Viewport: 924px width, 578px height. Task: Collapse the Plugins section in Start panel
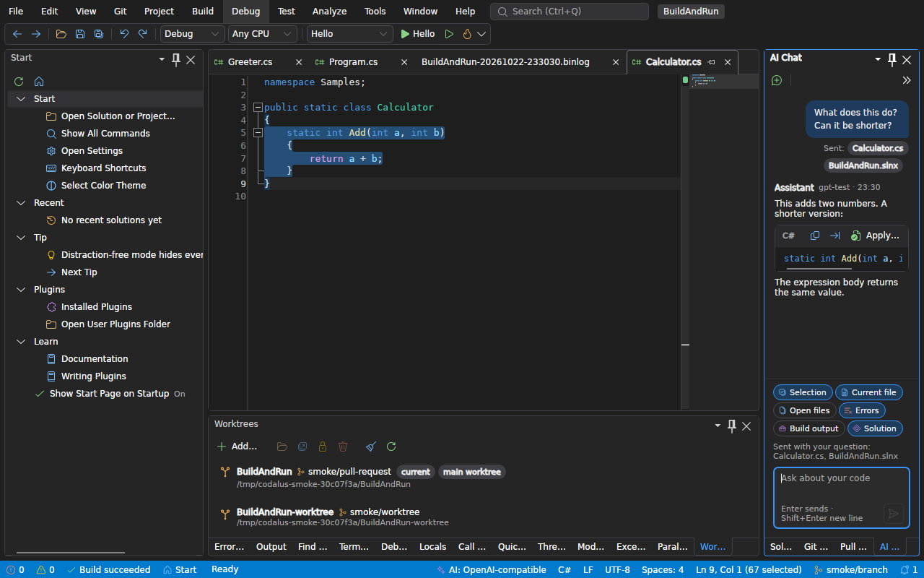(20, 290)
